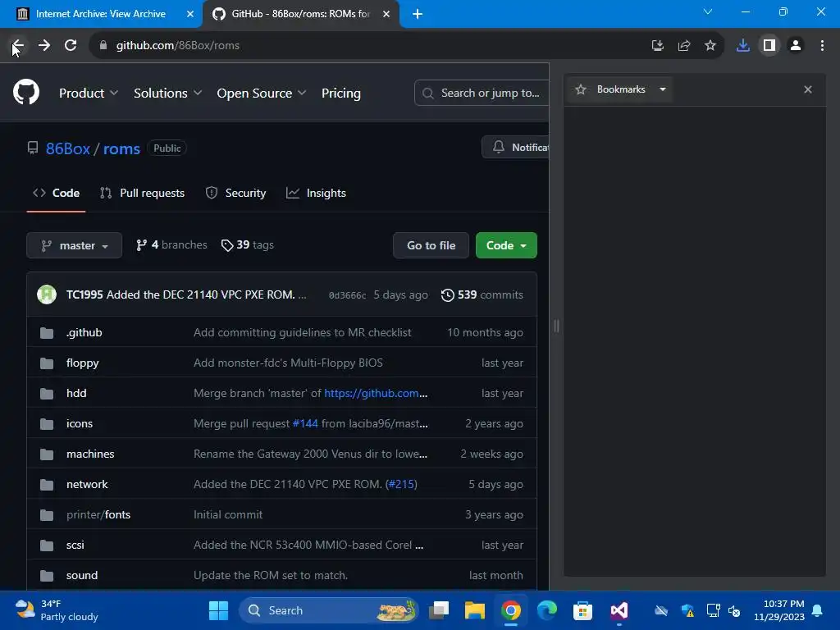
Task: Click the side panel resize handle
Action: click(x=556, y=326)
